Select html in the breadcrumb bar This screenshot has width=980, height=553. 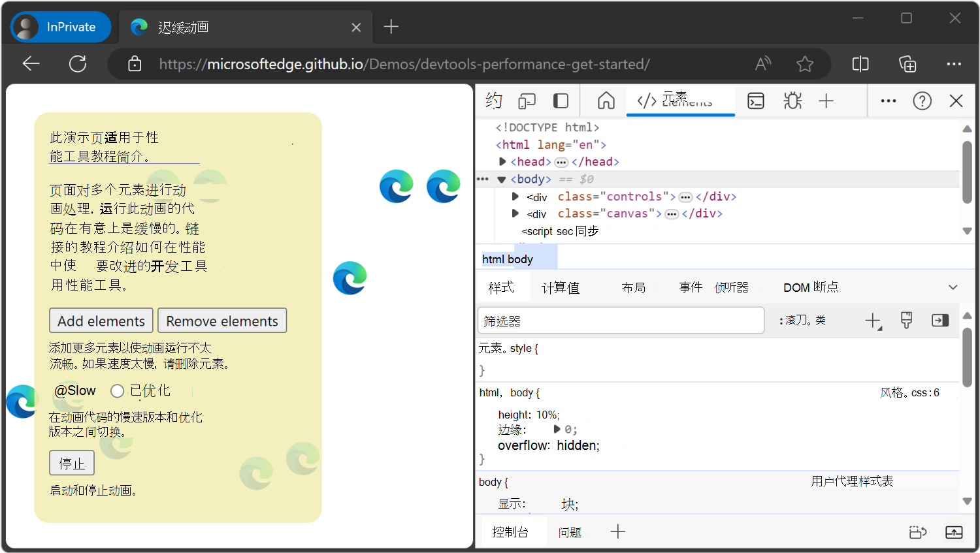pos(493,259)
